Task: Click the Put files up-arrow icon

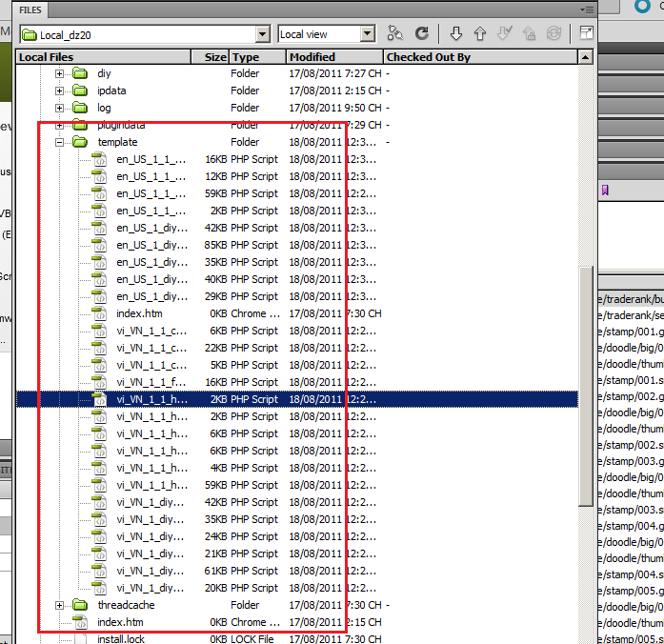Action: click(480, 33)
